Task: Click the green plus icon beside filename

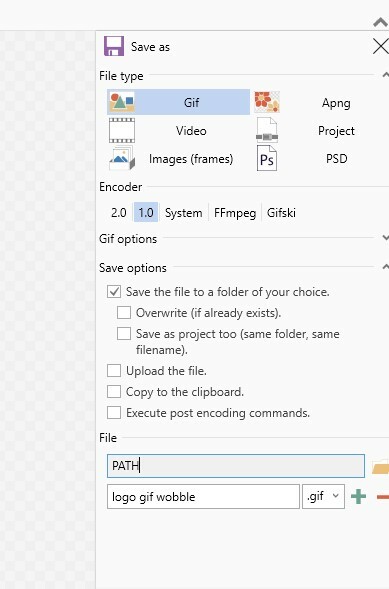Action: coord(358,497)
